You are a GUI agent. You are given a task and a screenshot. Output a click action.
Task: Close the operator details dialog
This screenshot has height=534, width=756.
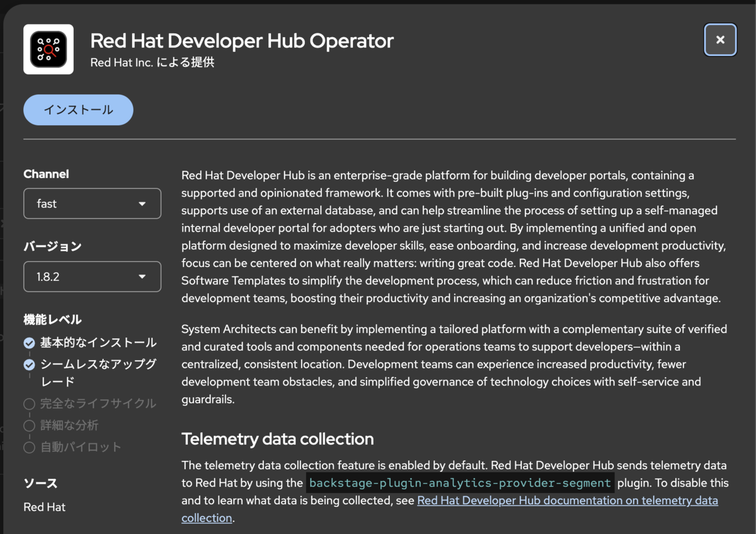tap(720, 40)
